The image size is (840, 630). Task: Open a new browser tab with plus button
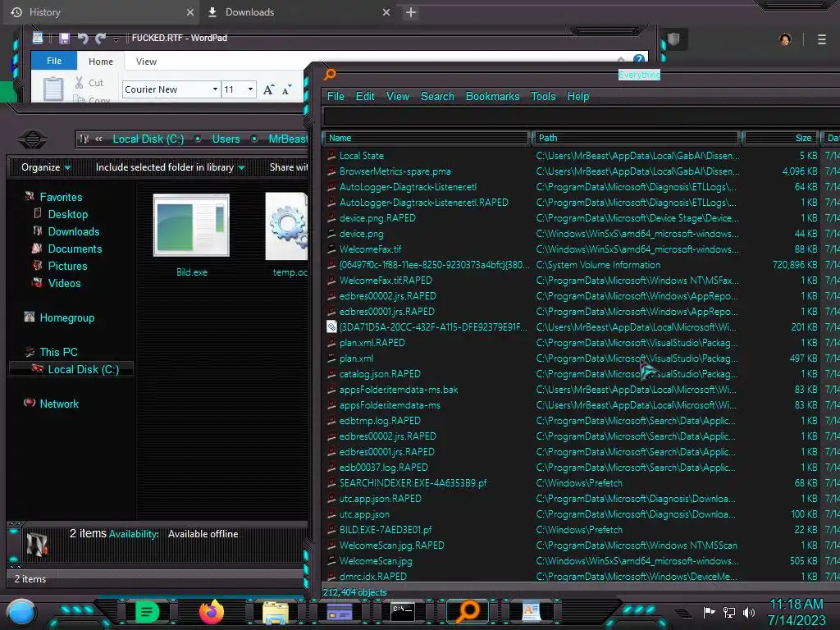411,12
